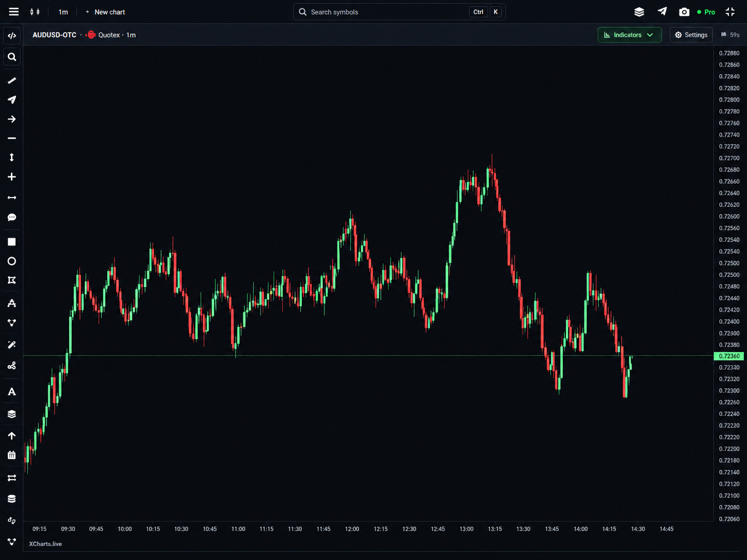Click the AUDUSD-OTC symbol name

tap(54, 35)
